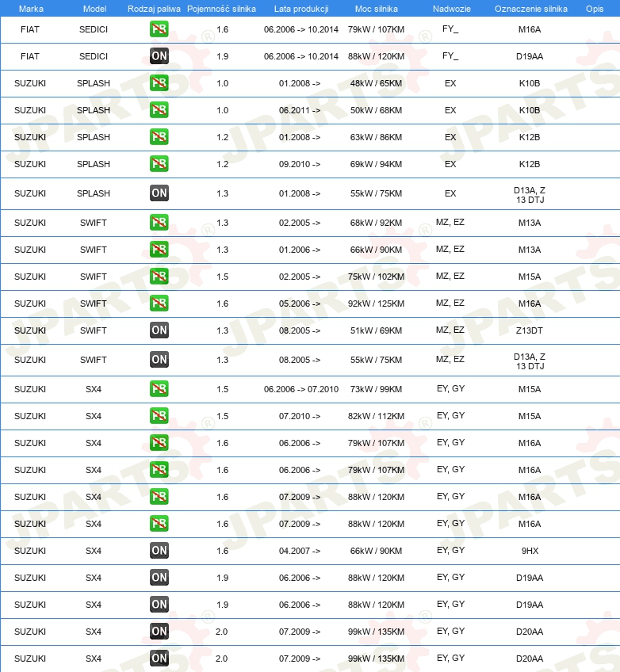Select petrol icon in Swift 68kW / 92KM row
Viewport: 620px width, 672px height.
(159, 223)
